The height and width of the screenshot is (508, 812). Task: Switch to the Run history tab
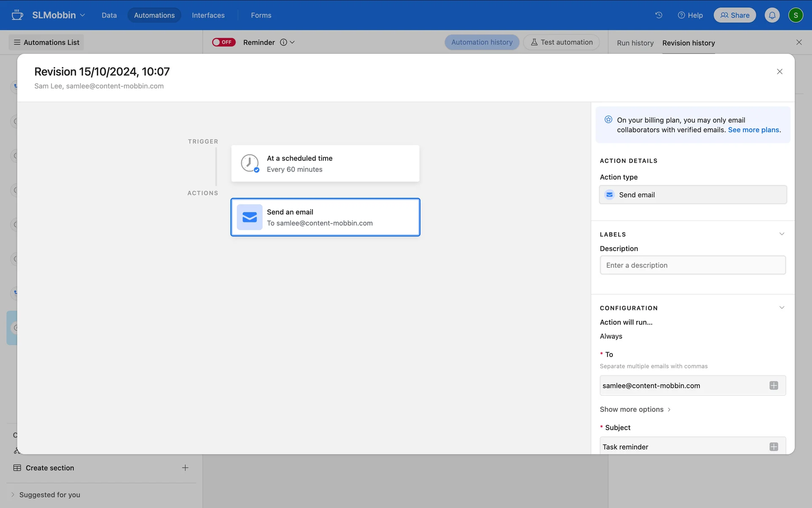[x=635, y=43]
